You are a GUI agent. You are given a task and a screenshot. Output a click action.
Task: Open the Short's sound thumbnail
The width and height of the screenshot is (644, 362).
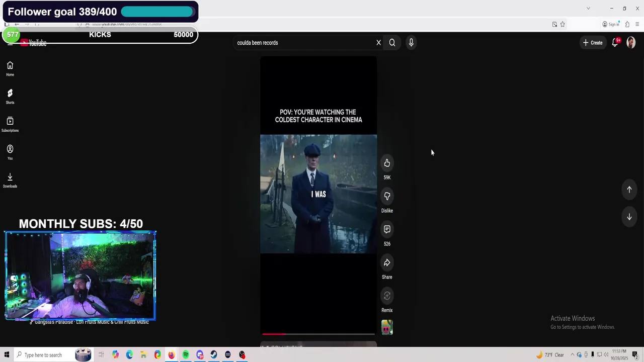[x=387, y=328]
